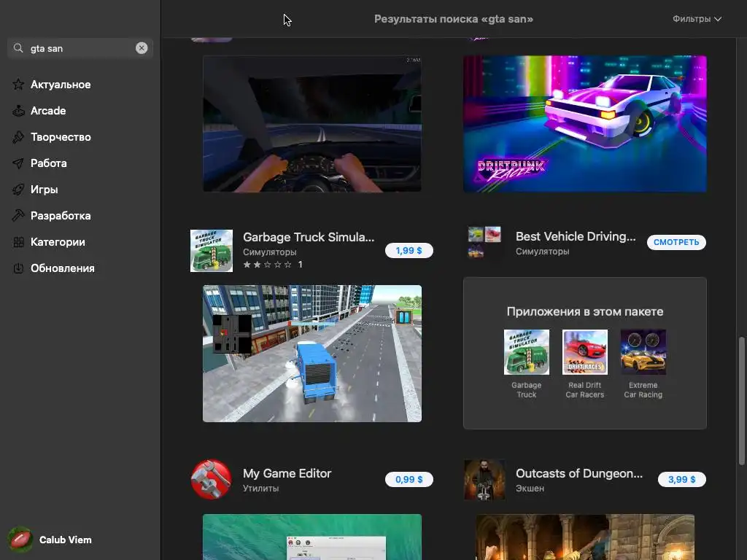Viewport: 747px width, 560px height.
Task: Open the Real Drift Car Racers bundle icon
Action: [x=584, y=352]
